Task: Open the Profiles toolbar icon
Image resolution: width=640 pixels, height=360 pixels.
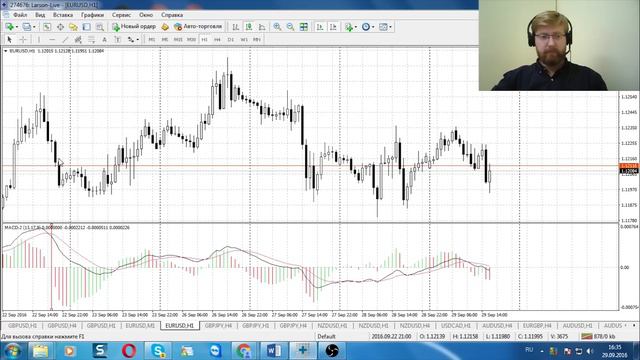Action: pos(27,27)
